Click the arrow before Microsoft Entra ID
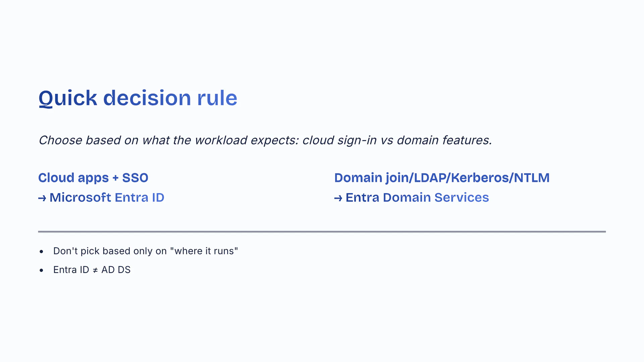This screenshot has height=362, width=644. [42, 198]
